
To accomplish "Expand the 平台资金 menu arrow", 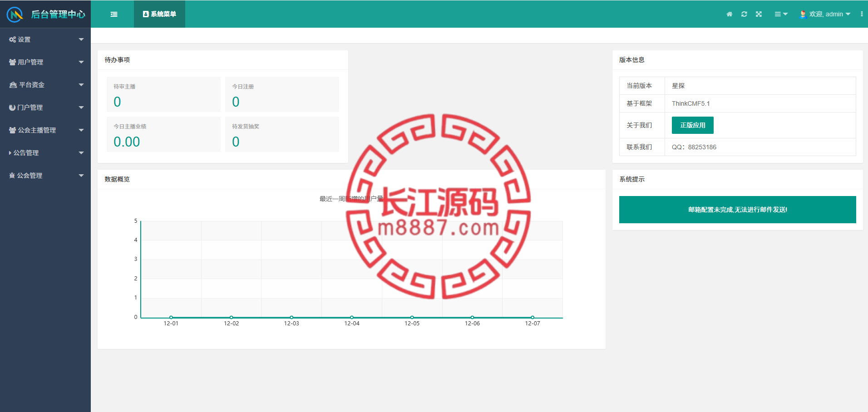I will tap(81, 85).
